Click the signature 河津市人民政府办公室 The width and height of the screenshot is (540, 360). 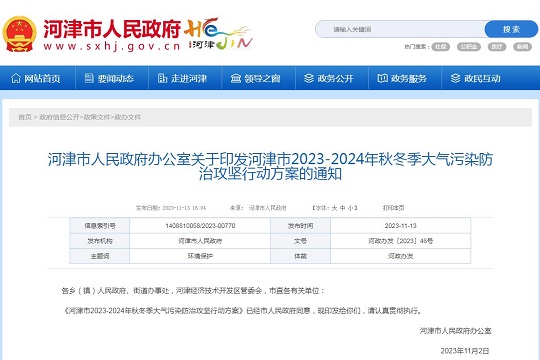pyautogui.click(x=455, y=331)
